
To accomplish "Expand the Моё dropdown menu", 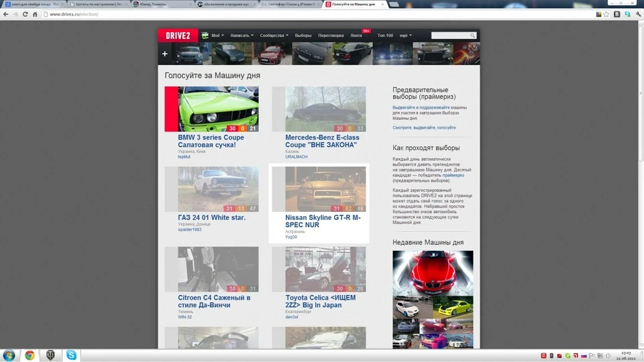I will 217,36.
